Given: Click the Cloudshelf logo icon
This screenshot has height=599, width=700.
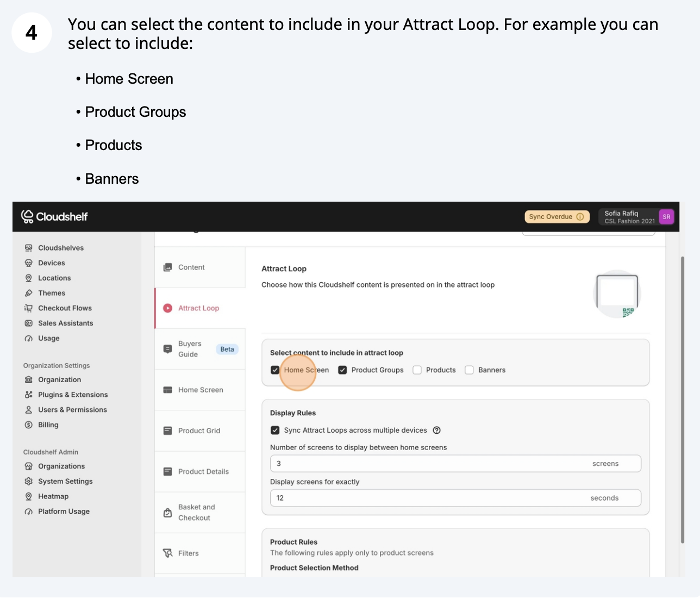Looking at the screenshot, I should tap(27, 216).
